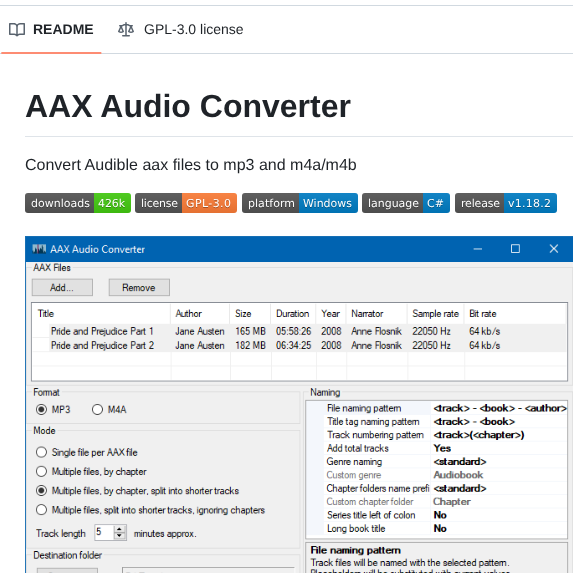The width and height of the screenshot is (573, 573).
Task: Sort list by Year column header
Action: coord(331,314)
